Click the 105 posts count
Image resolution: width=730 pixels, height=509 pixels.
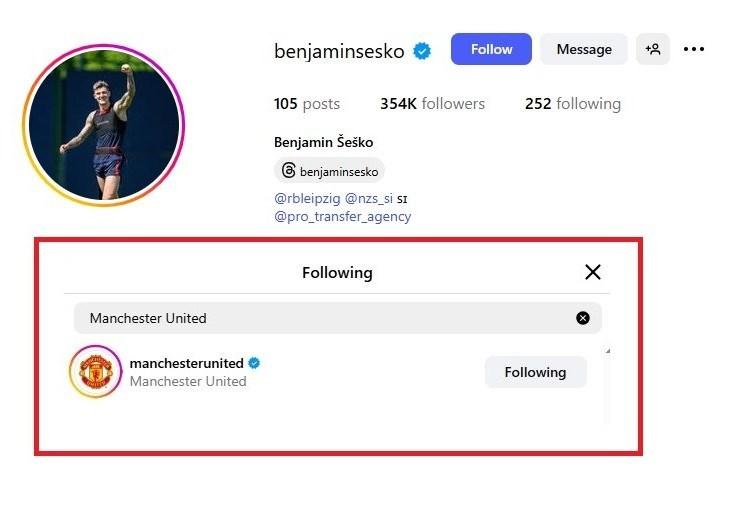click(307, 104)
